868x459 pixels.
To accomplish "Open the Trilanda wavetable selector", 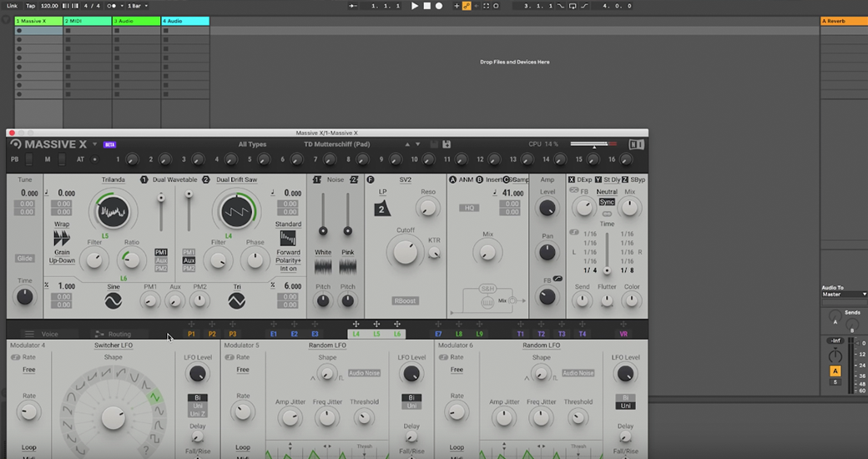I will (x=113, y=180).
